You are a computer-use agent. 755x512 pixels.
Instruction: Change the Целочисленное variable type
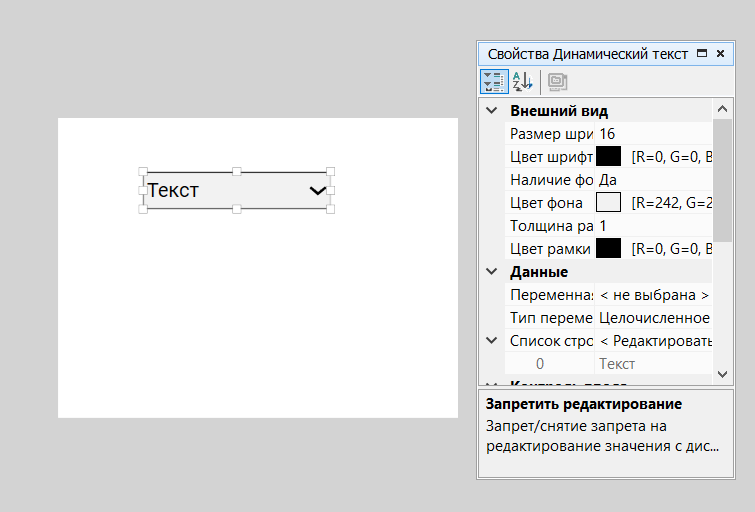click(x=653, y=318)
